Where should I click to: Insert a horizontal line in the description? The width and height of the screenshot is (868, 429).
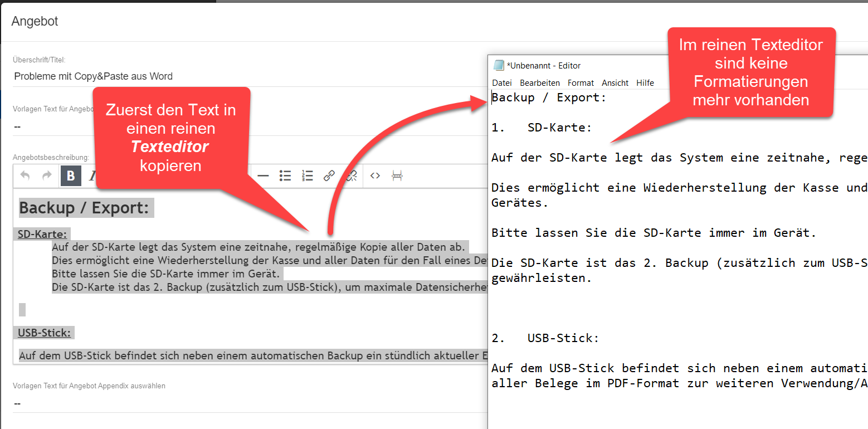pos(263,176)
